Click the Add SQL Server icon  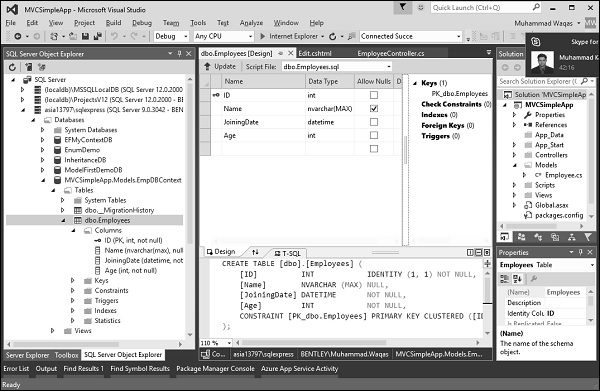tap(28, 67)
